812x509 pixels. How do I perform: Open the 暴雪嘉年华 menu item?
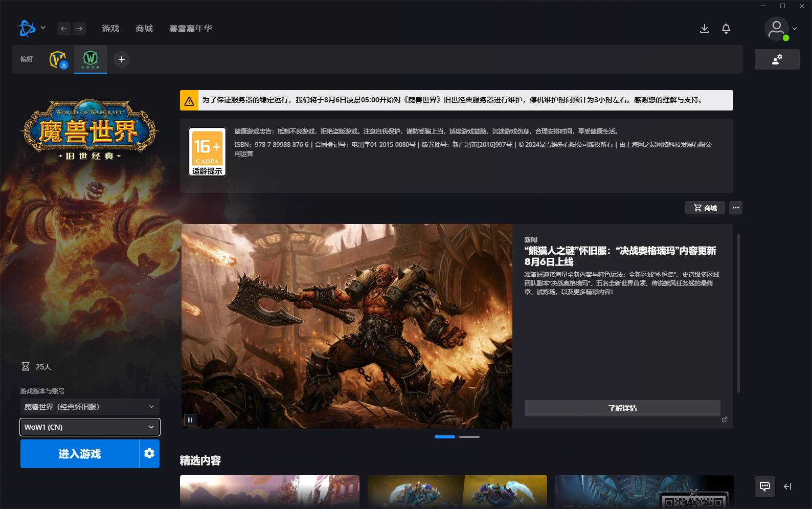[x=191, y=29]
